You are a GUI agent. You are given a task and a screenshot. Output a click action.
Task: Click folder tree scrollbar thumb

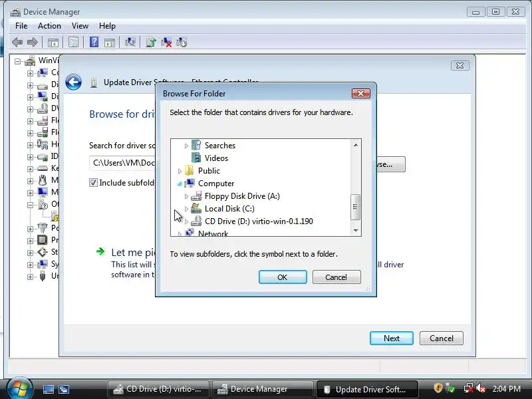point(355,207)
